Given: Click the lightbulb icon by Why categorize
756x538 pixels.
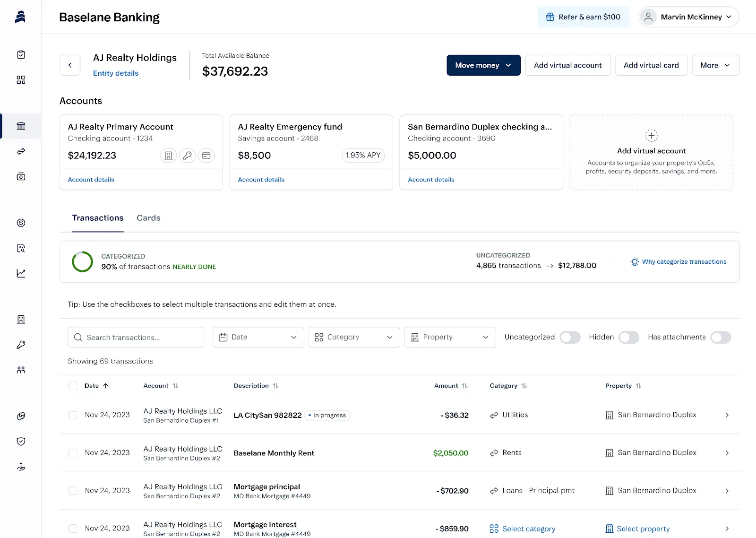Looking at the screenshot, I should [x=635, y=262].
